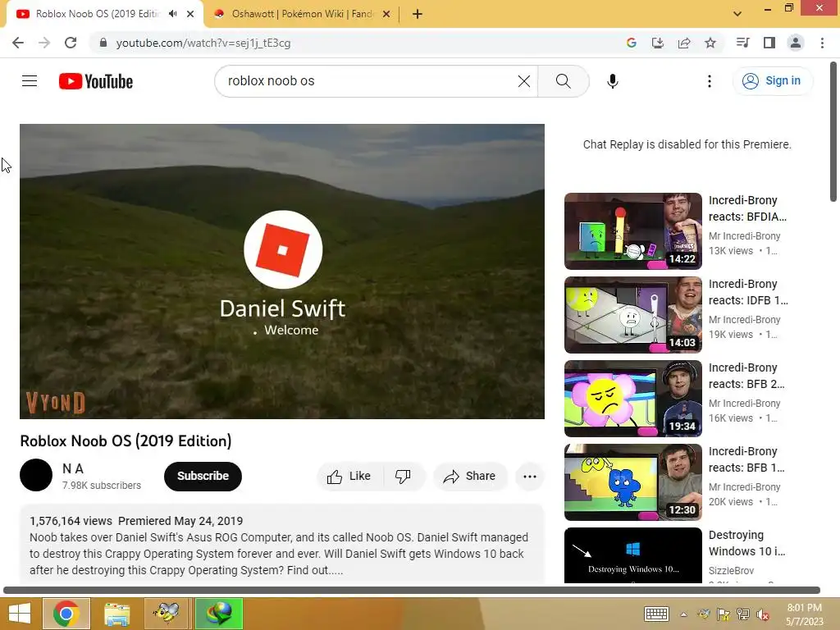Click the video player
This screenshot has height=630, width=840.
point(282,271)
